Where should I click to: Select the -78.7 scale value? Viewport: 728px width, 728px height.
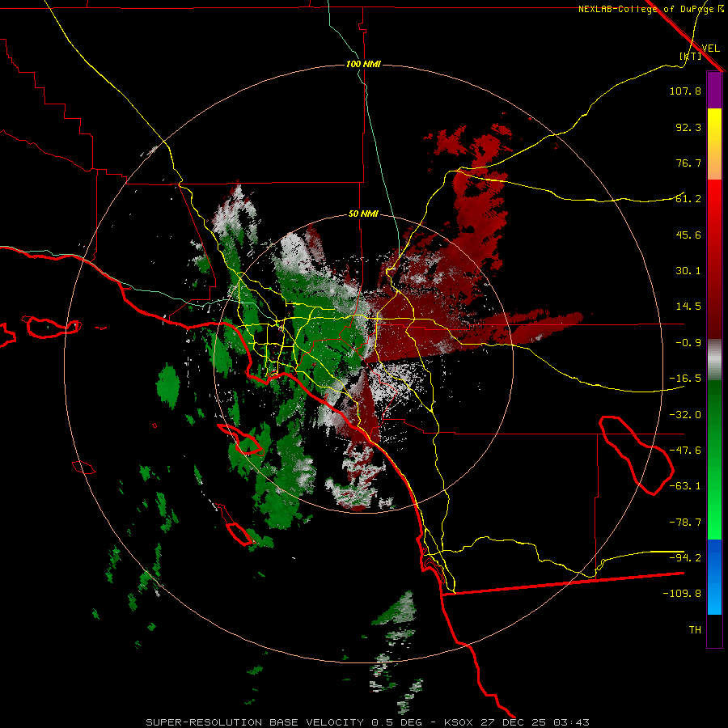coord(685,523)
